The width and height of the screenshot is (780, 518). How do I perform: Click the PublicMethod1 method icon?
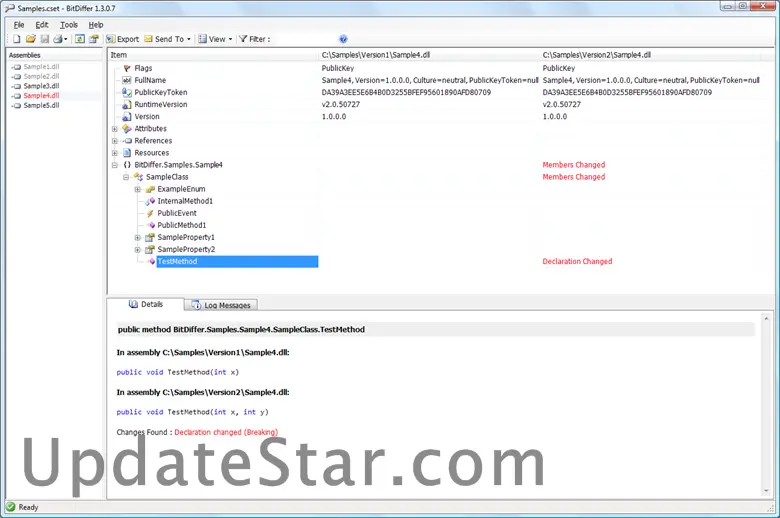click(151, 225)
